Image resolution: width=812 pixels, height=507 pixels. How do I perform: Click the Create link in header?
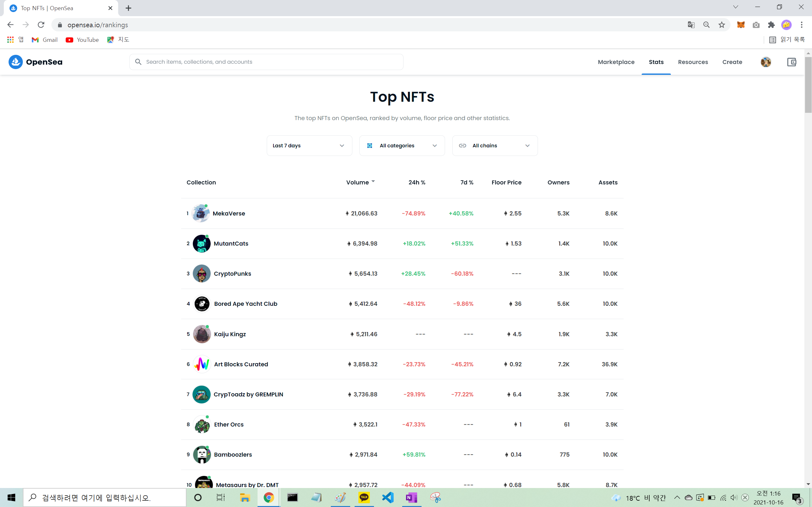pyautogui.click(x=732, y=62)
